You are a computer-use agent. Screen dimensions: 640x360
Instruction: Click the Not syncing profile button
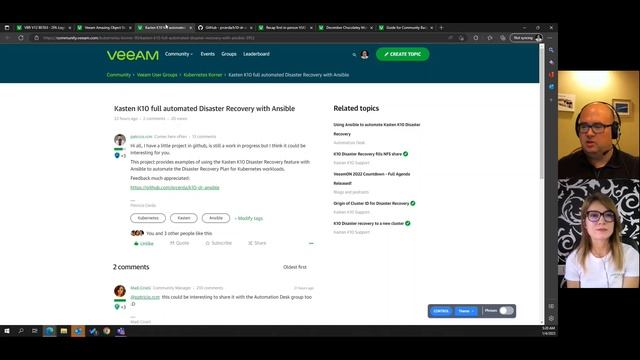pos(527,38)
